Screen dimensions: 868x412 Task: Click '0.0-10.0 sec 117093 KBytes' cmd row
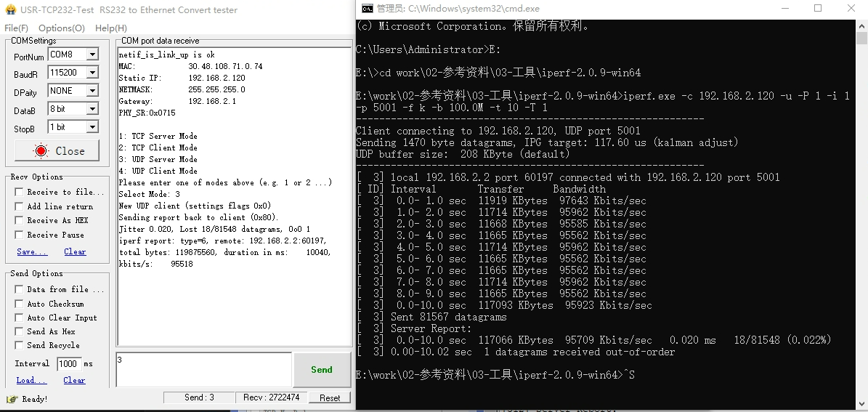[504, 306]
